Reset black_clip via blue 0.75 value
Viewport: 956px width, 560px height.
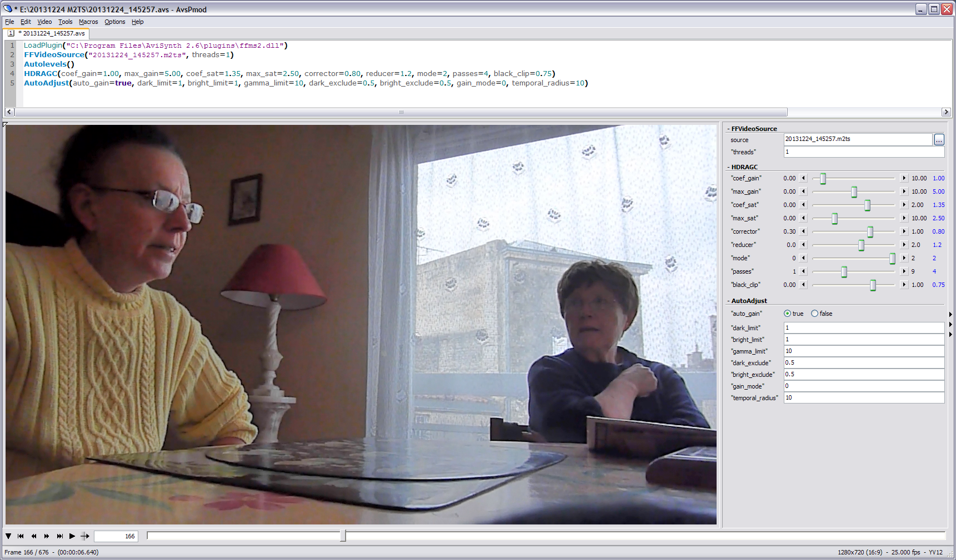click(x=939, y=285)
